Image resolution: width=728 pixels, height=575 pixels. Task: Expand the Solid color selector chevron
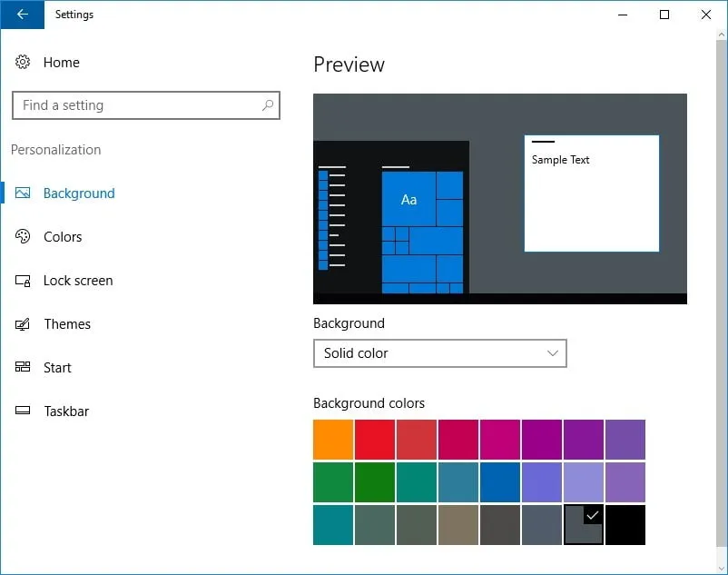tap(552, 353)
